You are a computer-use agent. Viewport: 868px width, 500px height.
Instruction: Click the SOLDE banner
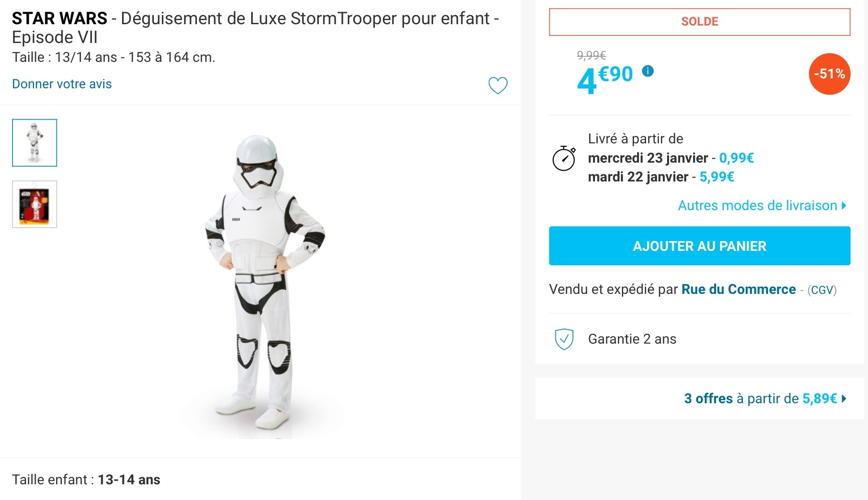(699, 22)
